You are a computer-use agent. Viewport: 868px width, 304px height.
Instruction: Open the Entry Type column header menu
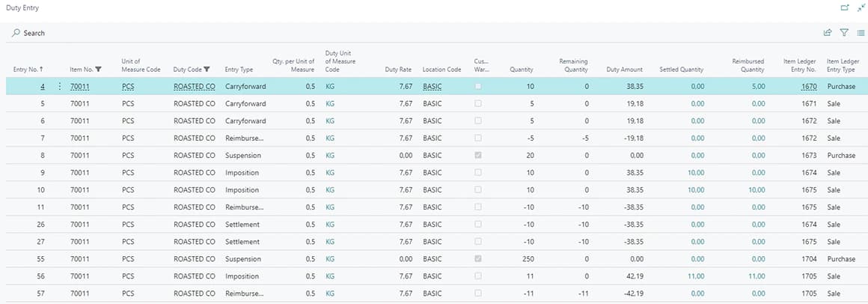coord(239,70)
